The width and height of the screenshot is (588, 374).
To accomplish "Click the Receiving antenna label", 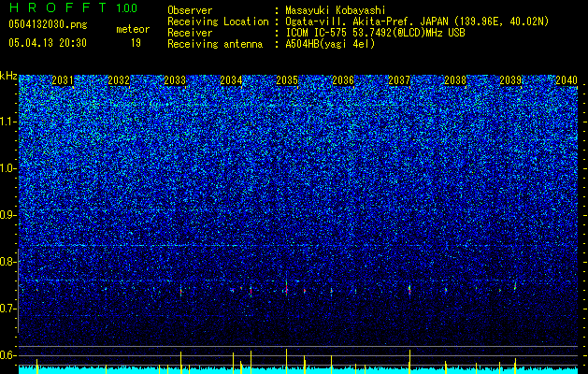I will click(x=215, y=44).
